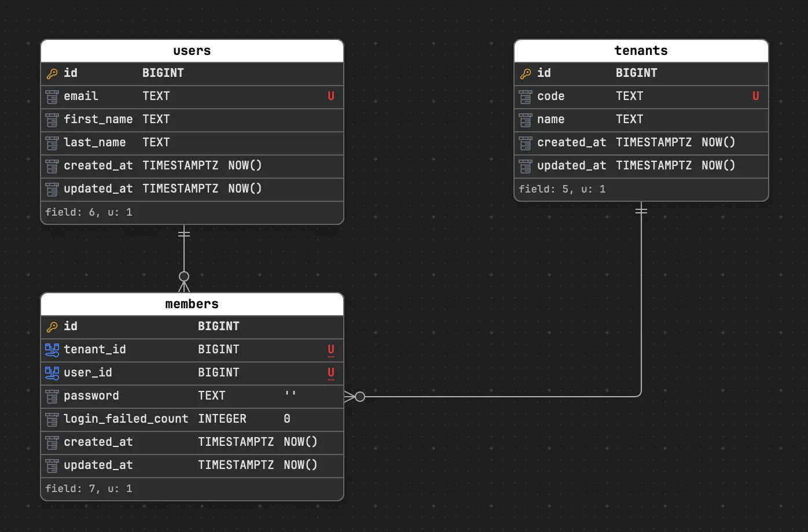The height and width of the screenshot is (532, 808).
Task: Click the TEXT type of the email field
Action: point(156,96)
